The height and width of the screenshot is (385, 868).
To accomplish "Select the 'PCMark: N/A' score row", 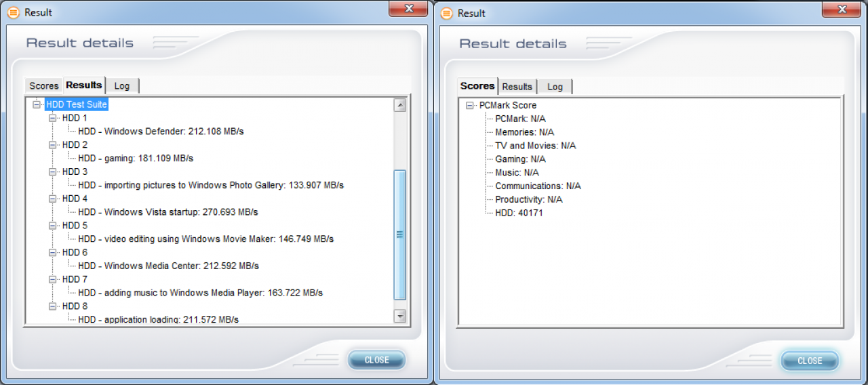I will [x=520, y=119].
